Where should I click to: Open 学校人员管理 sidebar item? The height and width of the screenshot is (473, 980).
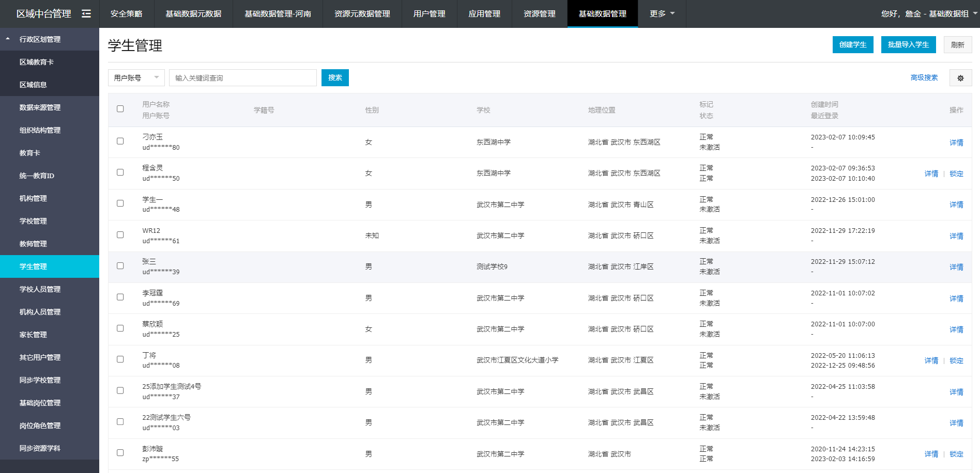(50, 289)
